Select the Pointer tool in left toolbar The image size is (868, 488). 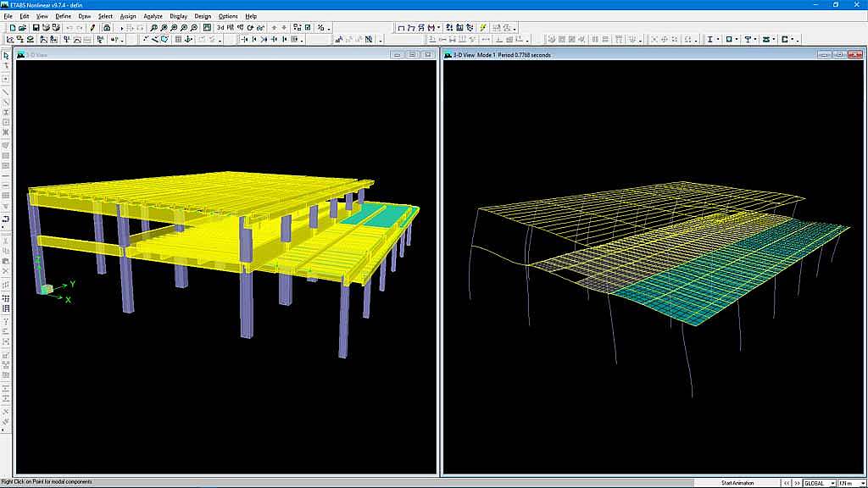[6, 56]
